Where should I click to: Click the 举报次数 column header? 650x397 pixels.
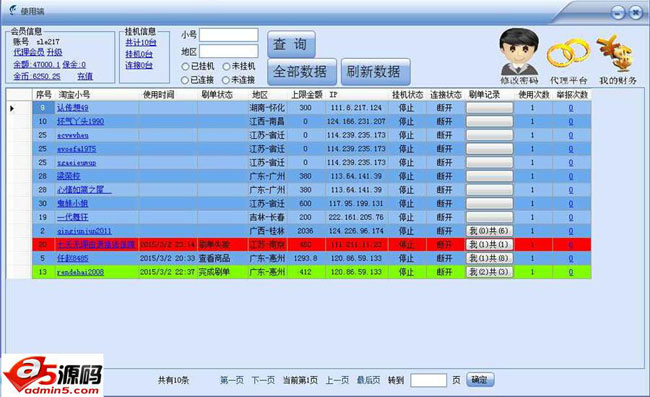click(572, 95)
